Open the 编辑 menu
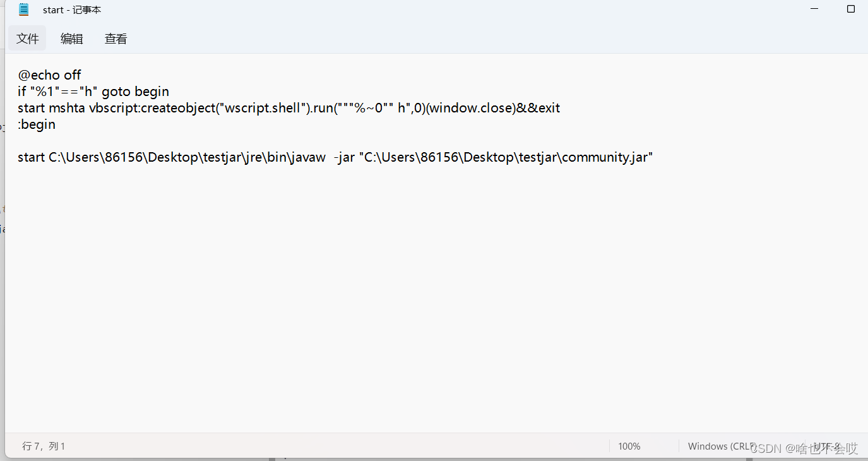Screen dimensions: 868x461 click(72, 39)
